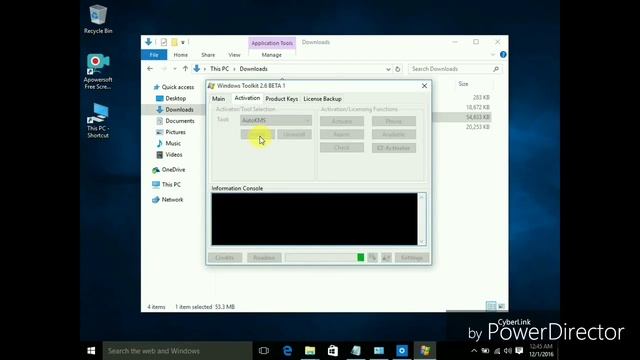The image size is (640, 360).
Task: Click the taskbar search box
Action: 177,351
